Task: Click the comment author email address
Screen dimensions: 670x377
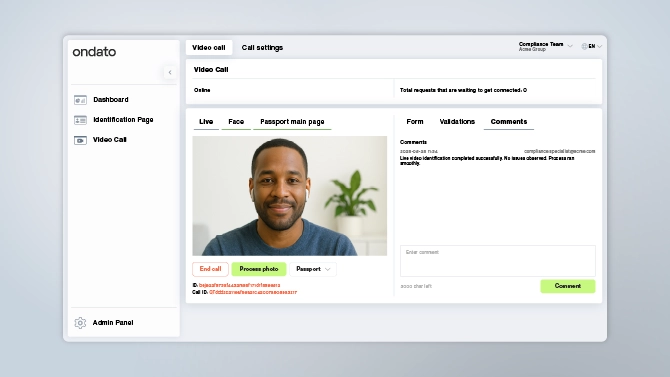Action: pyautogui.click(x=559, y=151)
